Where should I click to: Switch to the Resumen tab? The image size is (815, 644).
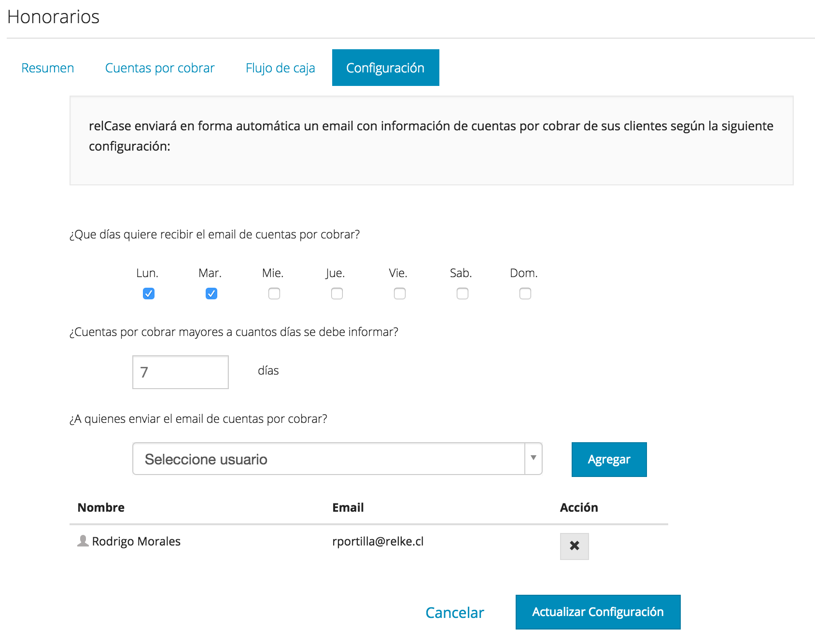pyautogui.click(x=48, y=68)
